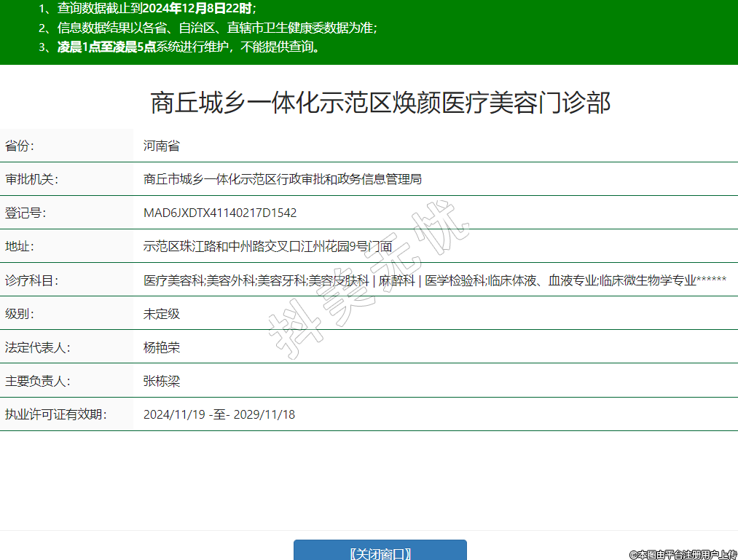Select the 河南省 province value
The width and height of the screenshot is (738, 560).
(162, 146)
